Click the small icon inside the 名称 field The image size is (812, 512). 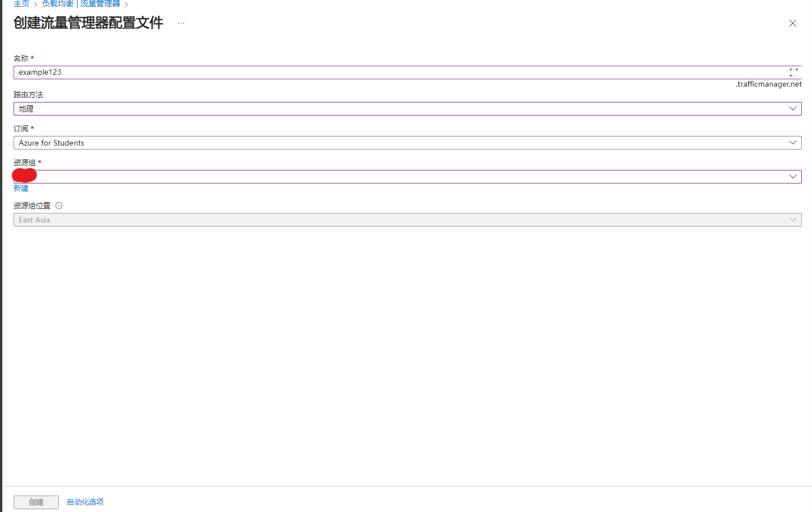(x=793, y=72)
